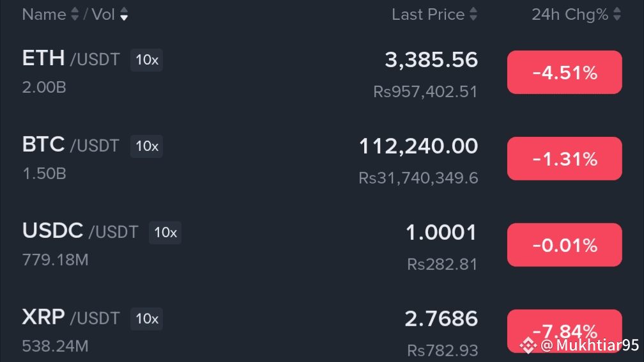Click the BTC 10x leverage badge
The width and height of the screenshot is (644, 362).
point(147,146)
